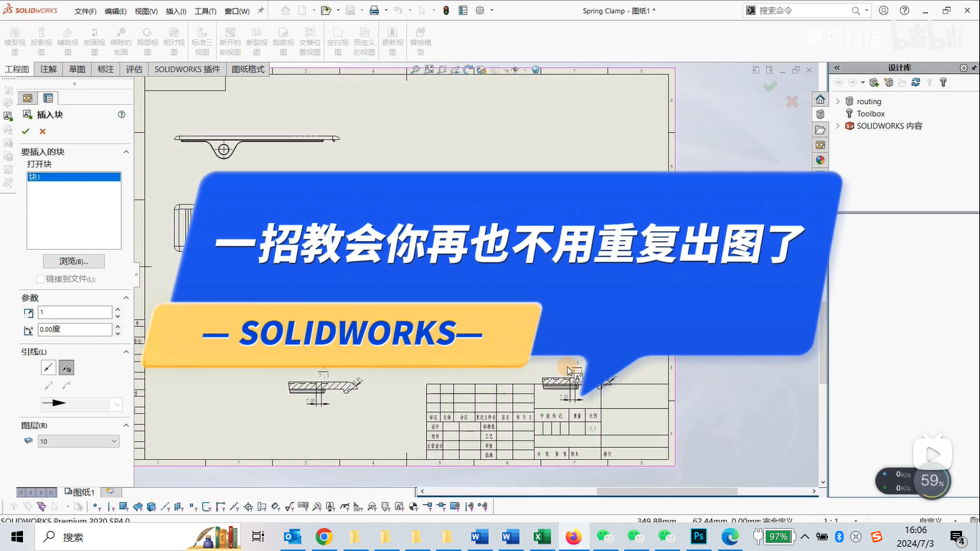Click the appearances color ball tab icon
The image size is (980, 551).
820,160
